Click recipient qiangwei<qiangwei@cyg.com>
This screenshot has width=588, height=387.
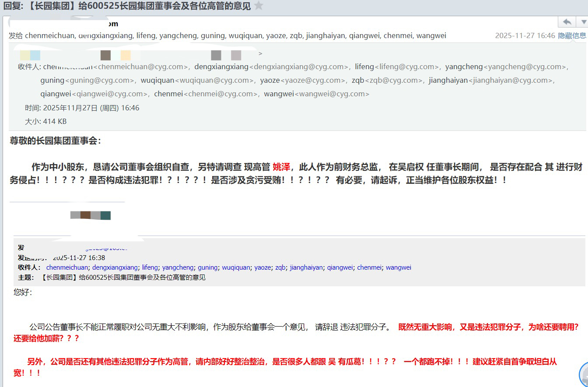click(x=94, y=94)
